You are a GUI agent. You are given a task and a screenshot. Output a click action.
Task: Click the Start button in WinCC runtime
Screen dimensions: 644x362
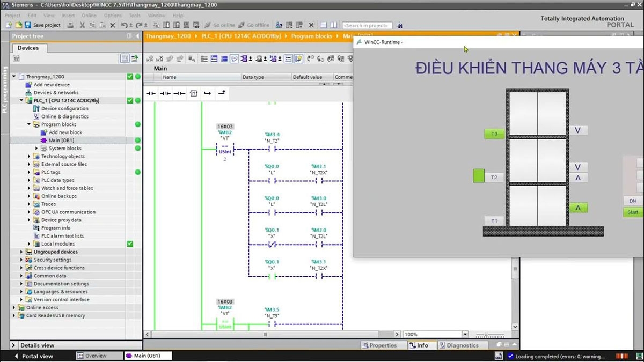[x=633, y=212]
